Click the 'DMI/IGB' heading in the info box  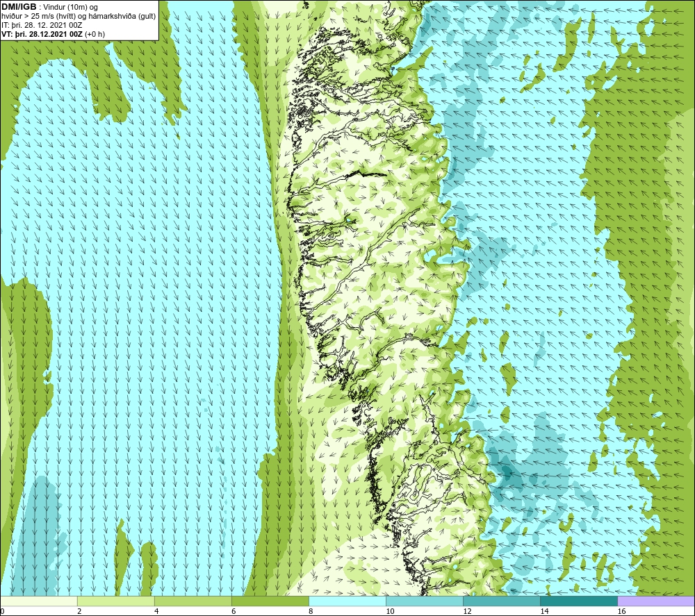[x=19, y=7]
